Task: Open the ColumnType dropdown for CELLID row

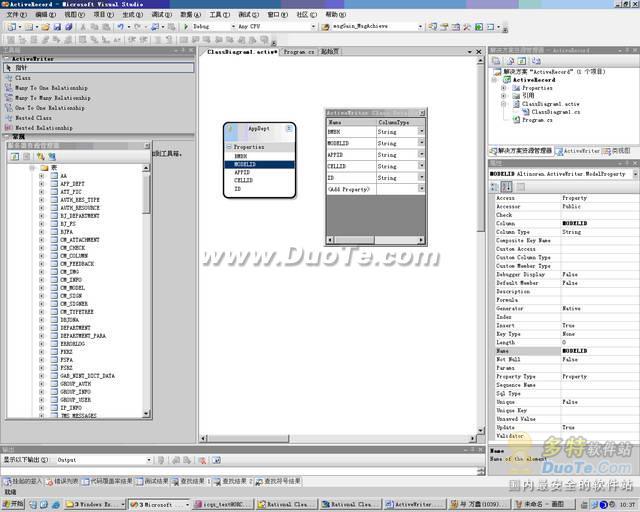Action: [x=421, y=166]
